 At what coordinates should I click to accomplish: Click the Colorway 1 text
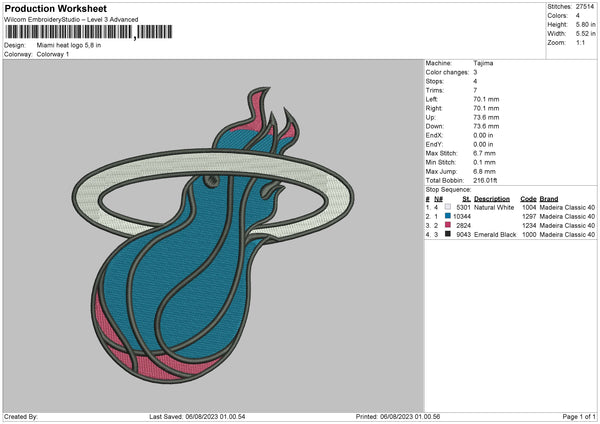54,54
